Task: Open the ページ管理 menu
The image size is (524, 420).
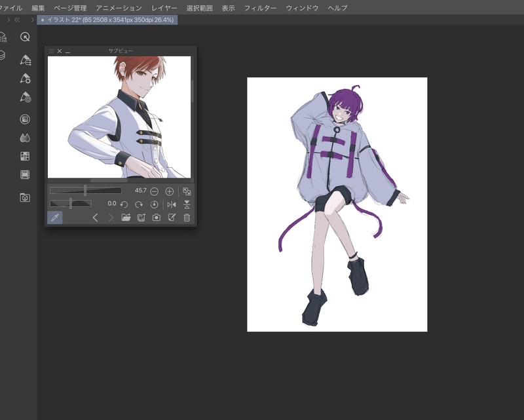Action: [70, 8]
